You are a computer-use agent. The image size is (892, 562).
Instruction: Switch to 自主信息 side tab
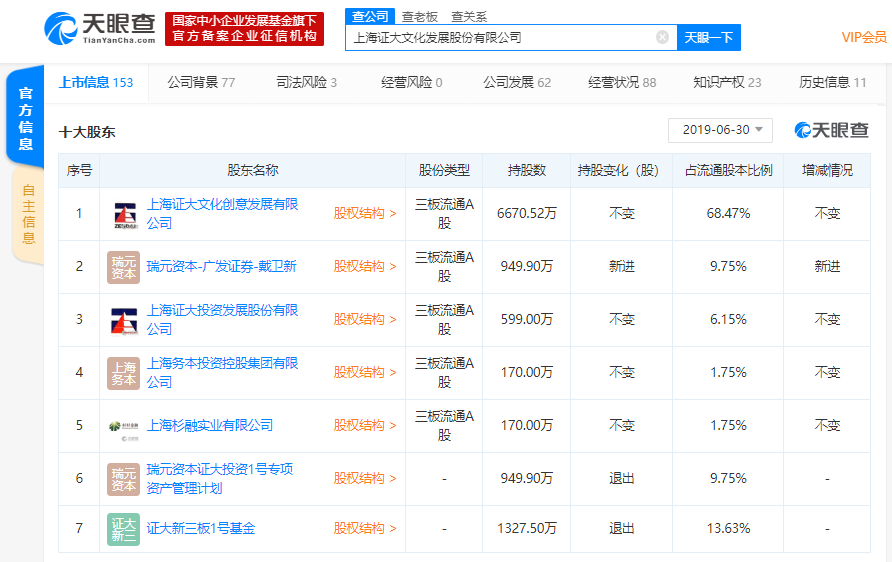click(27, 215)
